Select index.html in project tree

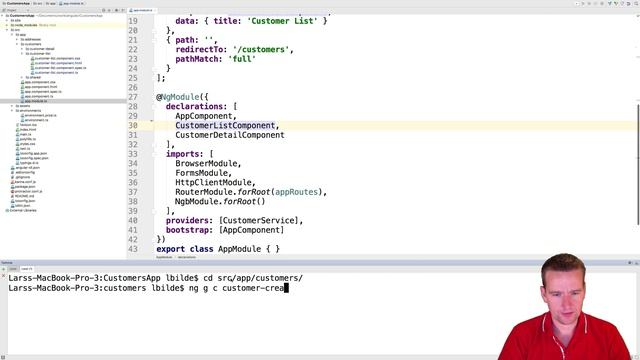point(26,129)
